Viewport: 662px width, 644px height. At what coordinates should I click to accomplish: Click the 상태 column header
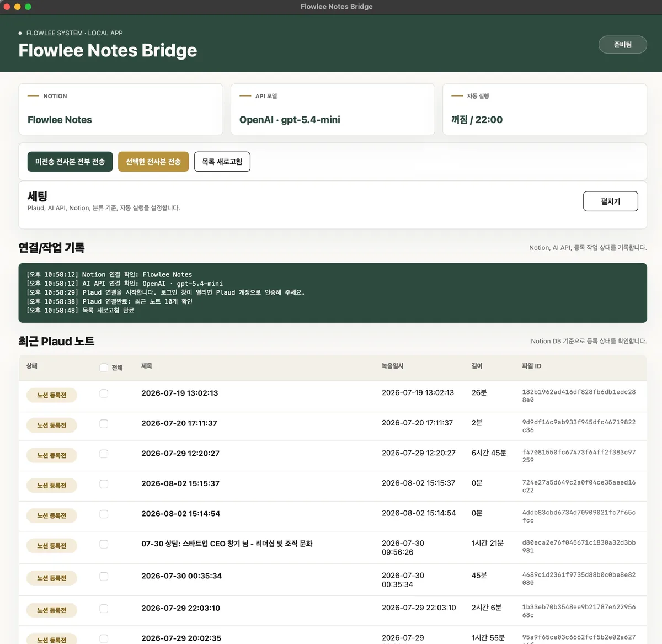[x=32, y=366]
